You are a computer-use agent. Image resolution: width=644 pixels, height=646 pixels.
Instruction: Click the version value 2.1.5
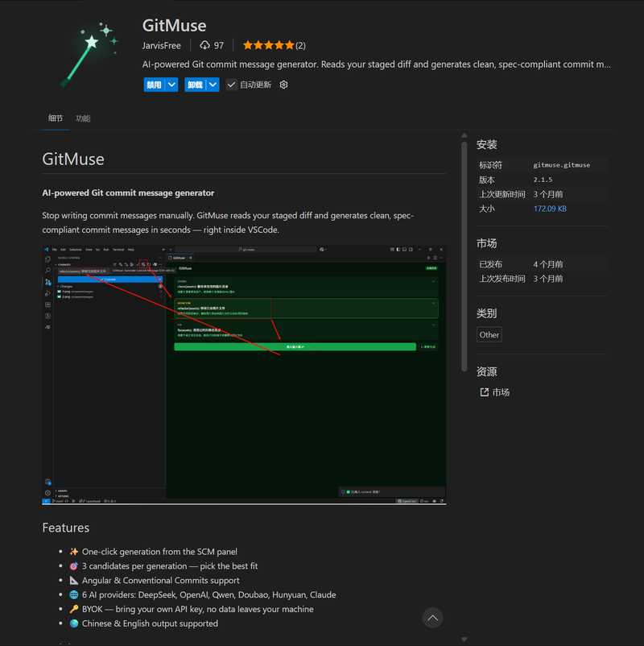pyautogui.click(x=543, y=180)
